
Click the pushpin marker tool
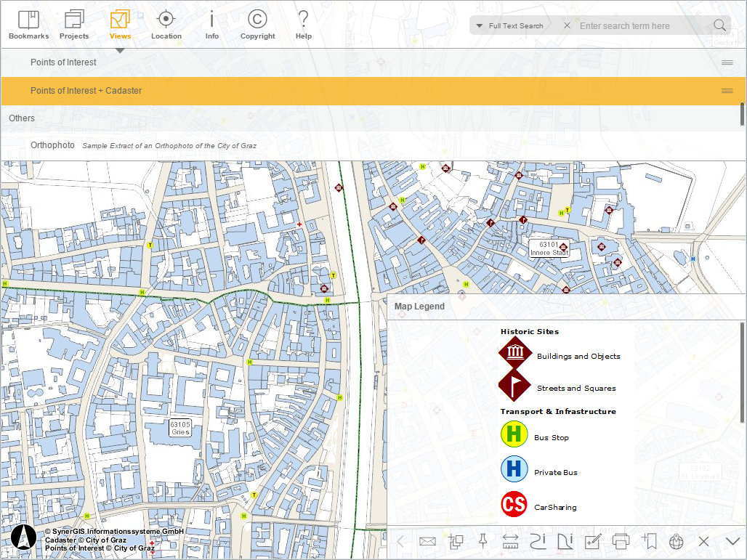482,541
